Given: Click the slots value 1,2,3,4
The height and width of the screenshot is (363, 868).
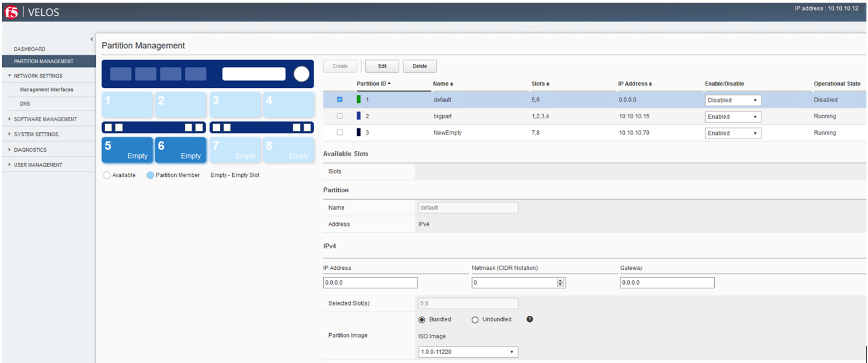Looking at the screenshot, I should point(540,116).
